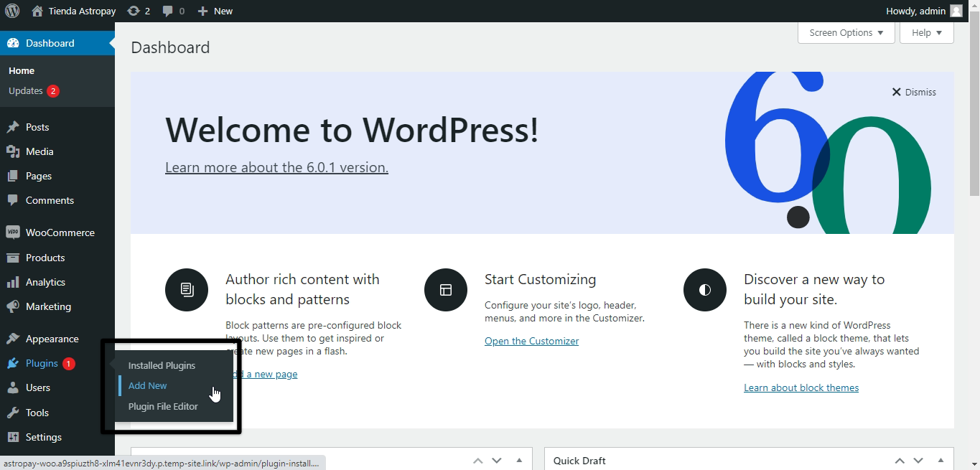Click the admin user avatar
This screenshot has width=980, height=470.
tap(956, 11)
